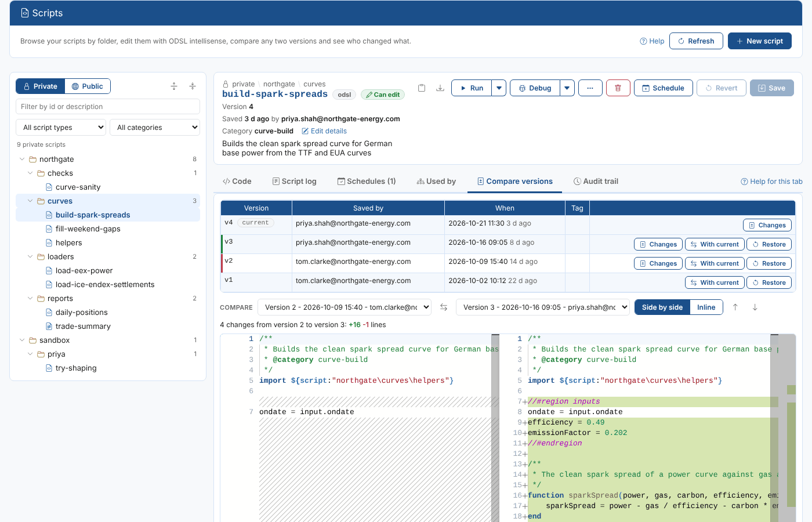Click the Revert button

click(x=722, y=88)
